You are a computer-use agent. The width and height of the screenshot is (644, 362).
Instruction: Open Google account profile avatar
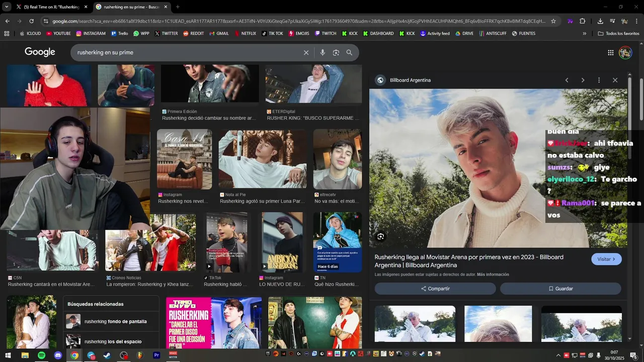(x=625, y=52)
